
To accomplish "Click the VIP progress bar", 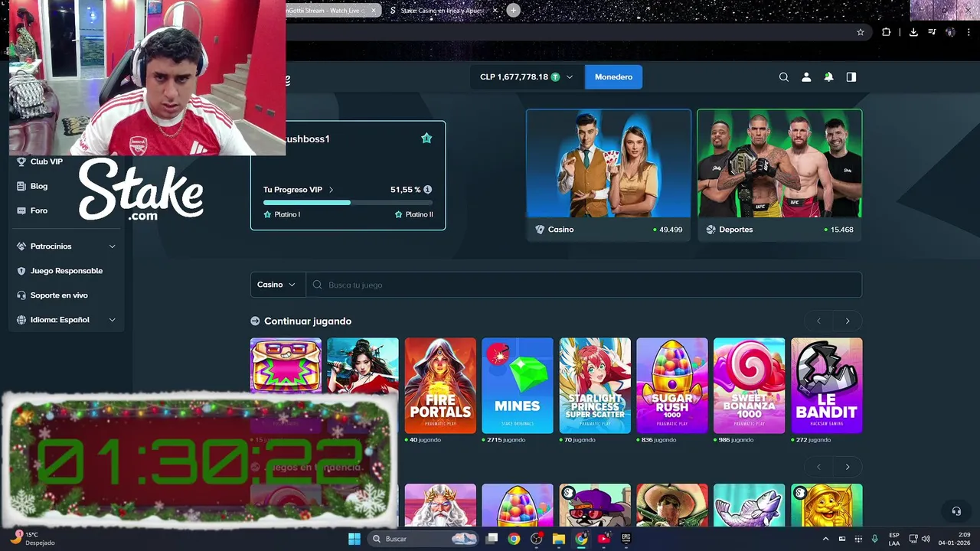I will [348, 203].
